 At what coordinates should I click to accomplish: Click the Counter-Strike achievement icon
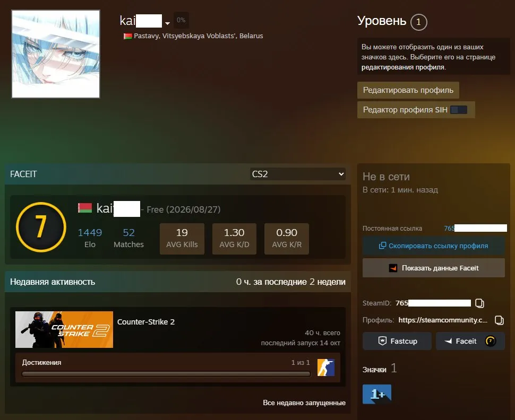(326, 367)
